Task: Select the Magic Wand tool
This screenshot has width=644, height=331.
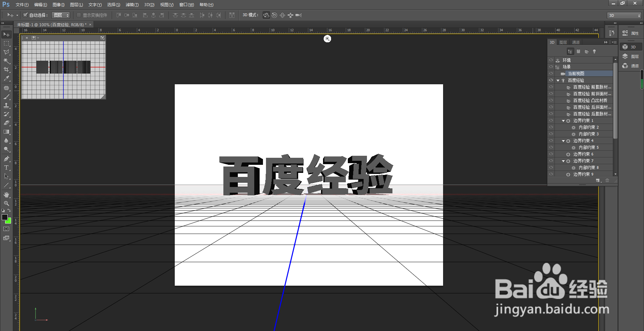Action: pos(6,61)
